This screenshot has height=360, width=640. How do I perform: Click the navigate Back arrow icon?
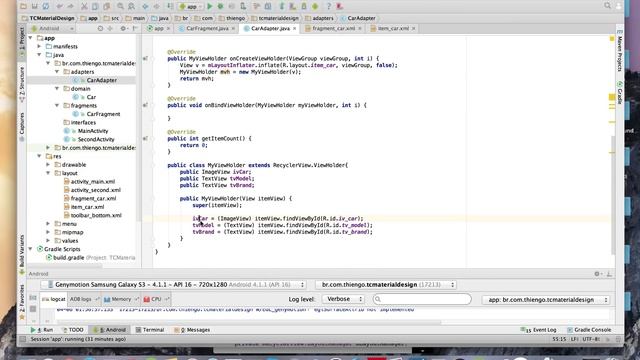pos(145,6)
